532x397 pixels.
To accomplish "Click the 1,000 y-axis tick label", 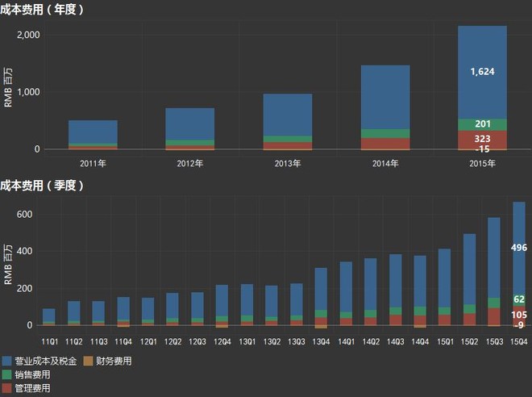I will (28, 92).
